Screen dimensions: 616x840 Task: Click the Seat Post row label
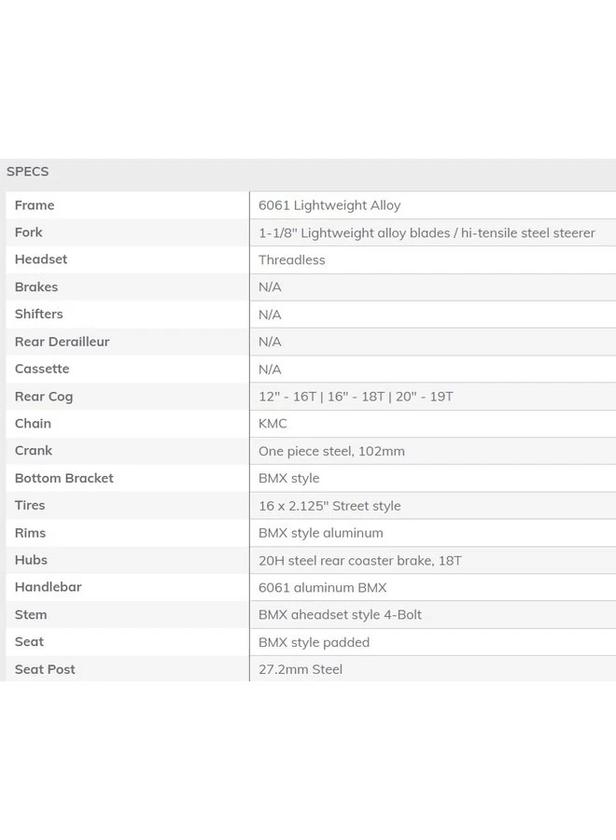(45, 669)
